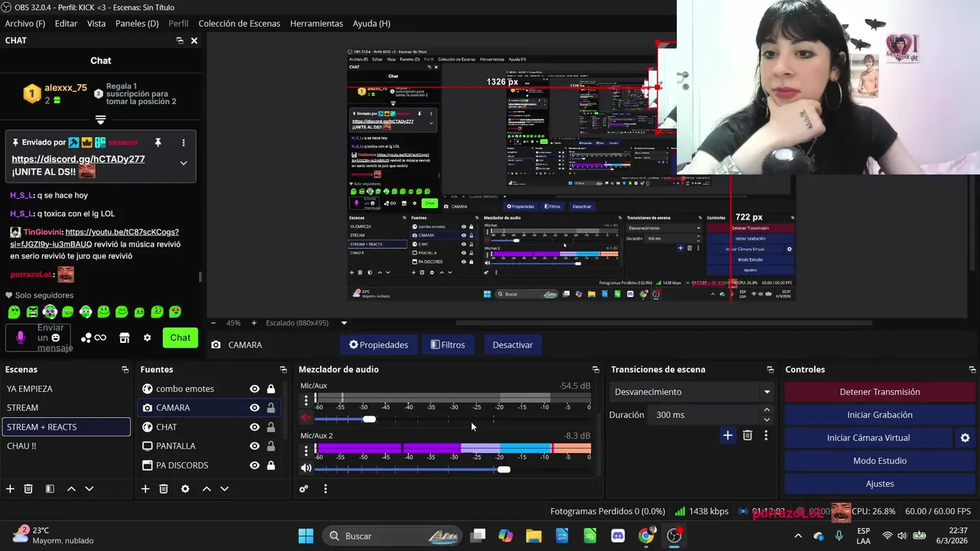
Task: Click Iniciar Grabación button
Action: [x=880, y=415]
